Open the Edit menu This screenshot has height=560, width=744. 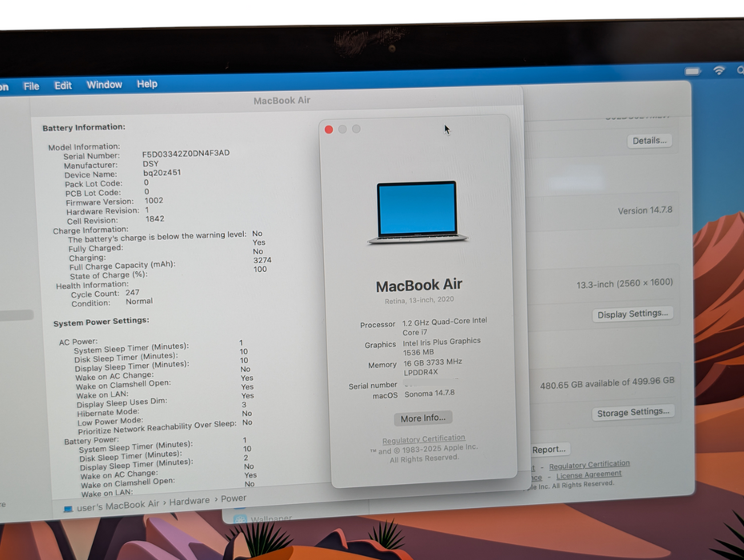[x=62, y=86]
